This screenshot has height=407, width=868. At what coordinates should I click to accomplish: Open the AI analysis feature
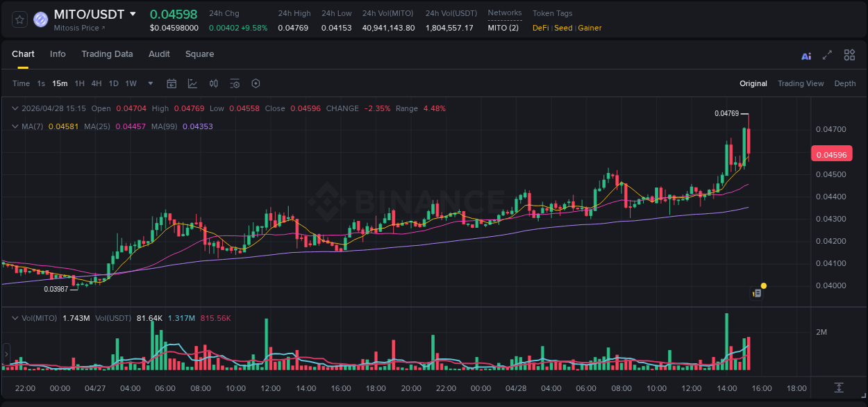point(806,55)
